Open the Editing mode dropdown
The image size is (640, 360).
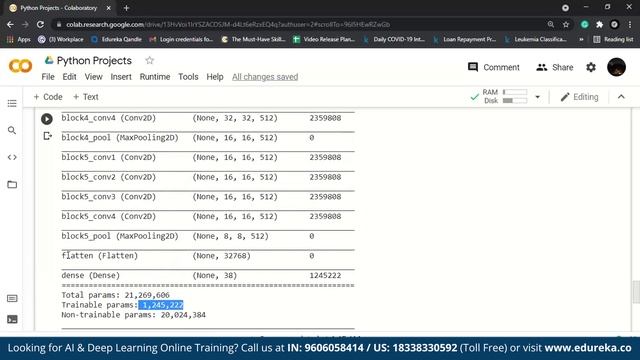579,97
